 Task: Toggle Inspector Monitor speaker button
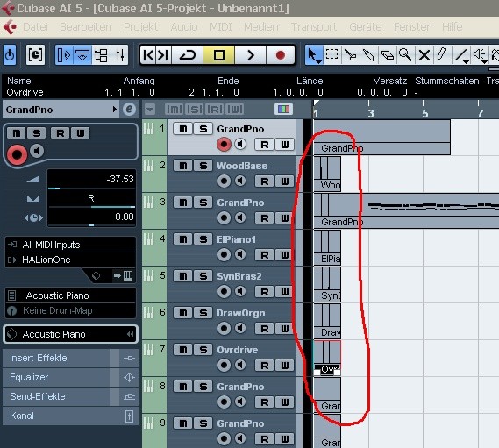37,151
